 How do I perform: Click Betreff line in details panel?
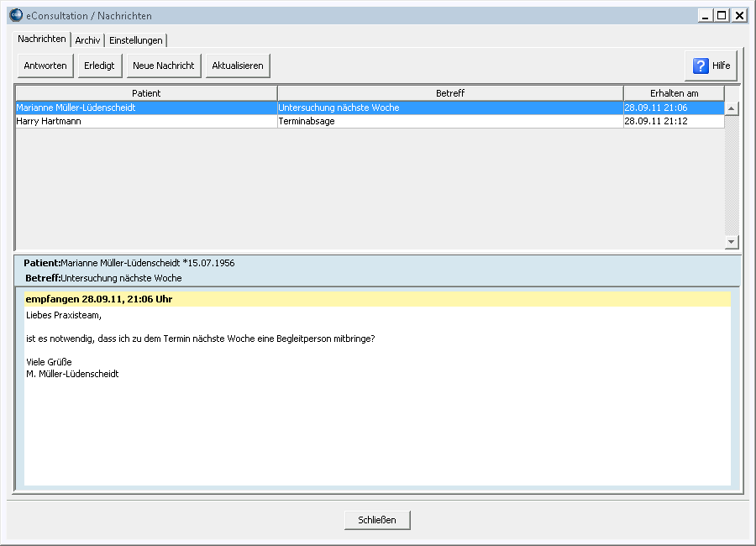coord(103,278)
